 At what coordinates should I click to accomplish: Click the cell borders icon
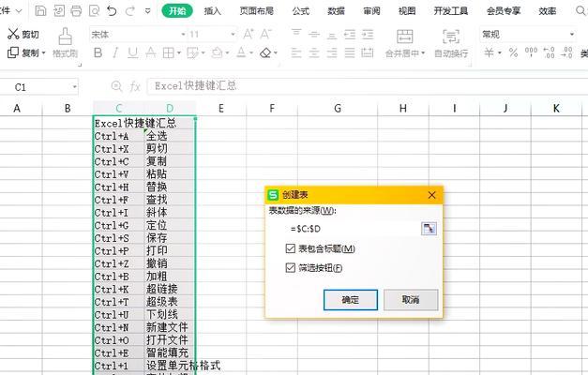click(x=169, y=52)
